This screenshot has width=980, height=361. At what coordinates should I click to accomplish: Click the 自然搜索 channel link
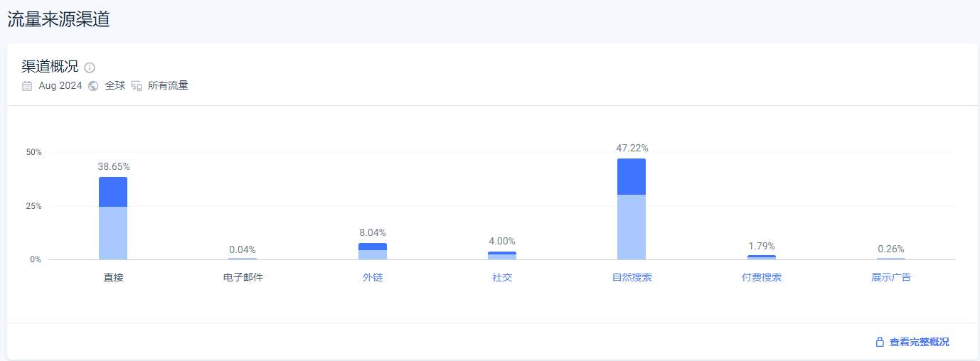[x=632, y=277]
